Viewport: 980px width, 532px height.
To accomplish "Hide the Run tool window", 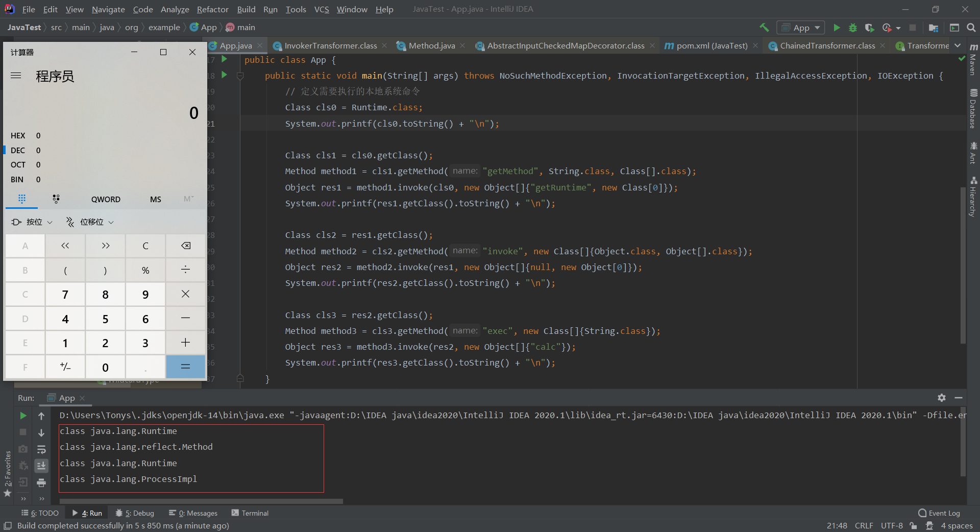I will pyautogui.click(x=959, y=397).
